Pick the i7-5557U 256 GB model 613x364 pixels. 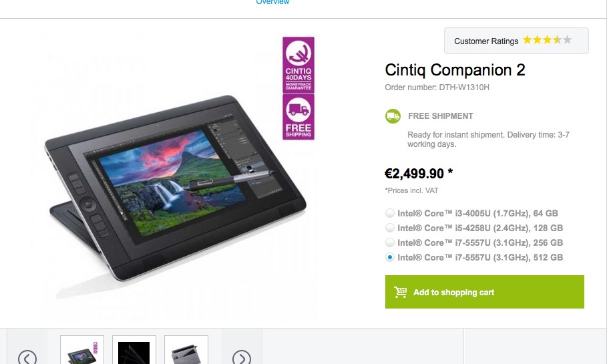(x=390, y=242)
